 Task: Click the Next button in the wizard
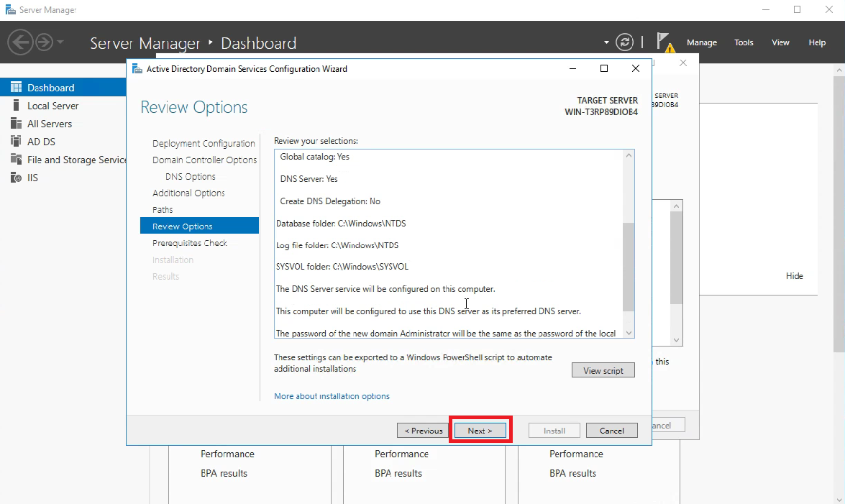[x=480, y=430]
